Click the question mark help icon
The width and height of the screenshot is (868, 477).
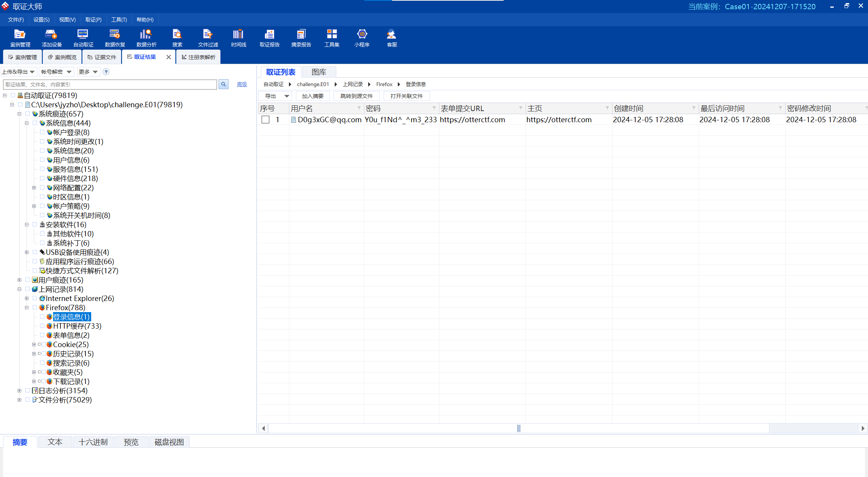pos(106,72)
